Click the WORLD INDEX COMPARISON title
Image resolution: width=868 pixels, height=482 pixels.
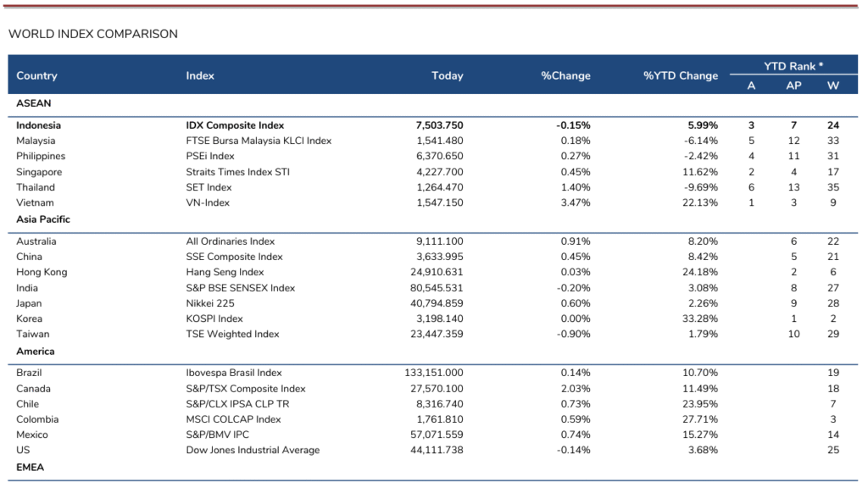point(93,34)
